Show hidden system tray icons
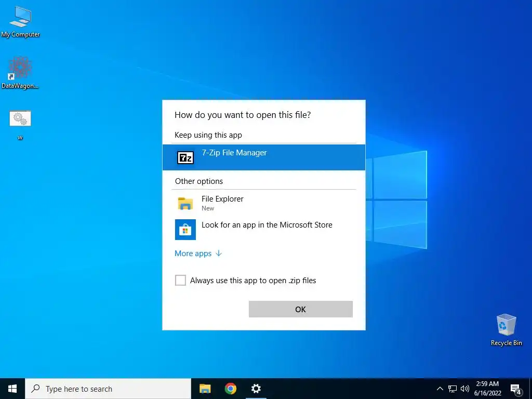 pyautogui.click(x=440, y=389)
